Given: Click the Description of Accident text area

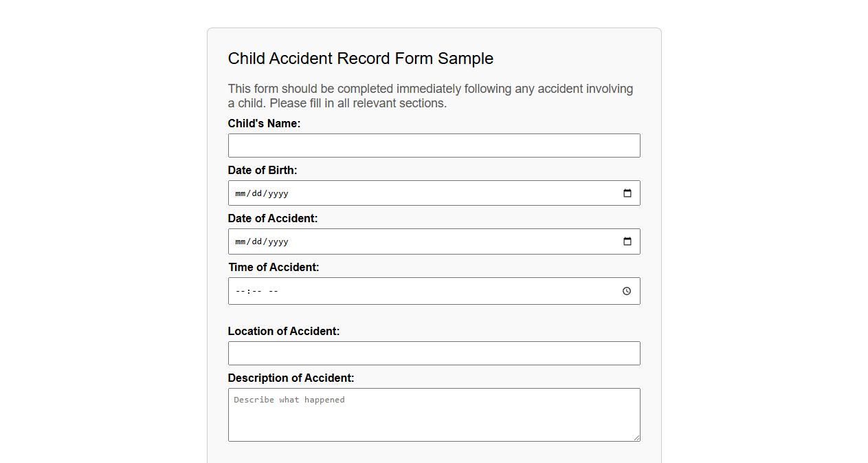Looking at the screenshot, I should coord(434,414).
